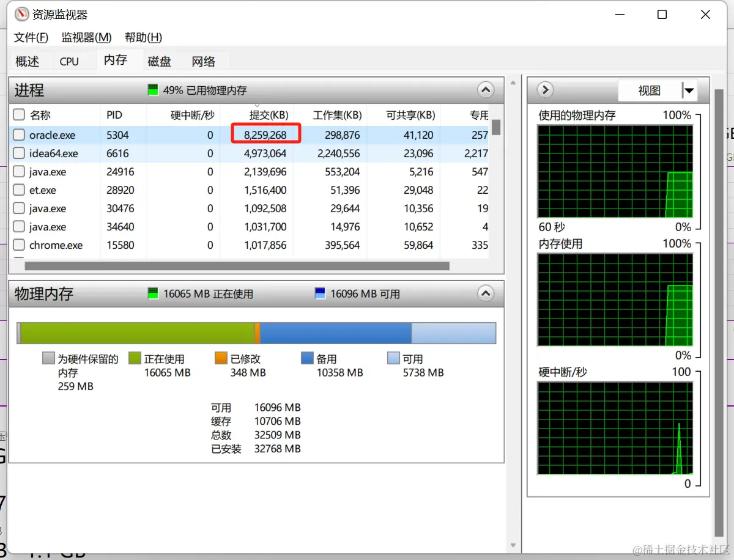
Task: Switch to the 网络 tab
Action: tap(204, 61)
